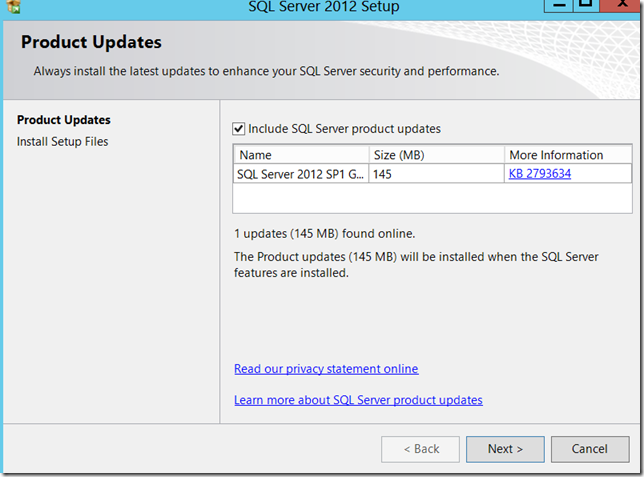Select the SQL Server 2012 SP1 row name
This screenshot has height=477, width=644.
tap(301, 174)
